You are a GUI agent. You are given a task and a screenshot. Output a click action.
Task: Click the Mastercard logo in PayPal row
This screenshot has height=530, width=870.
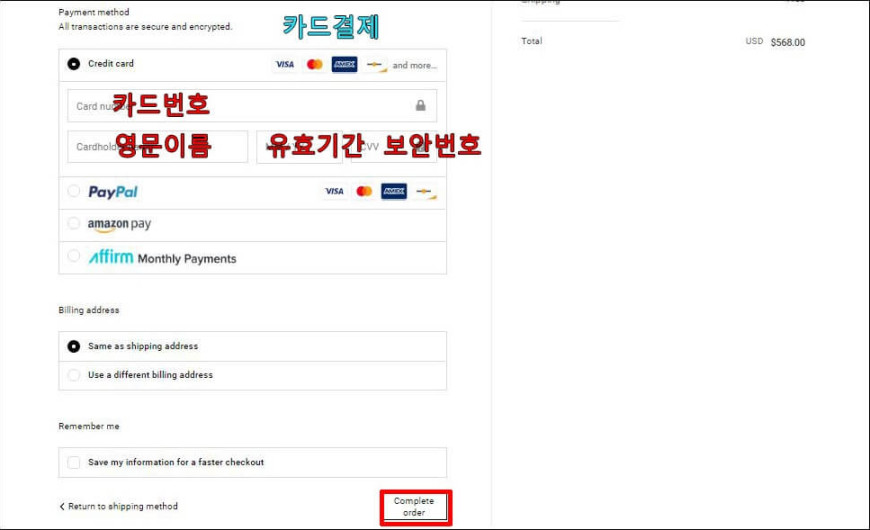[x=364, y=191]
